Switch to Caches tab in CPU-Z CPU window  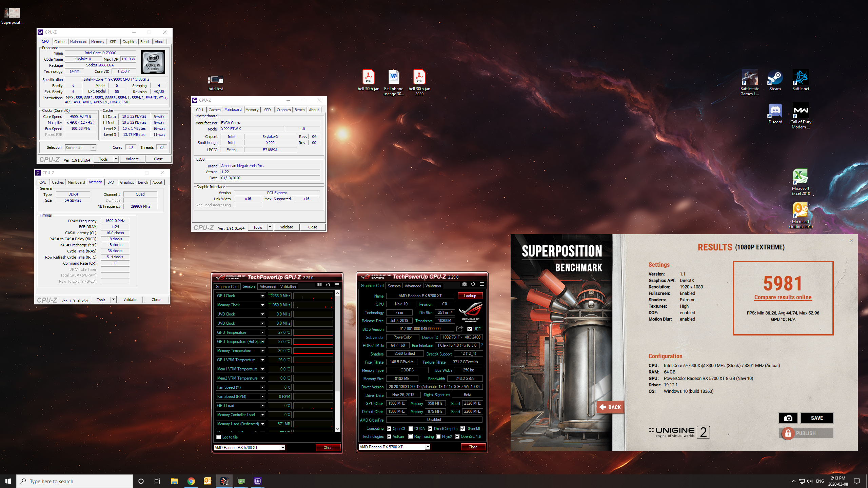[x=60, y=42]
